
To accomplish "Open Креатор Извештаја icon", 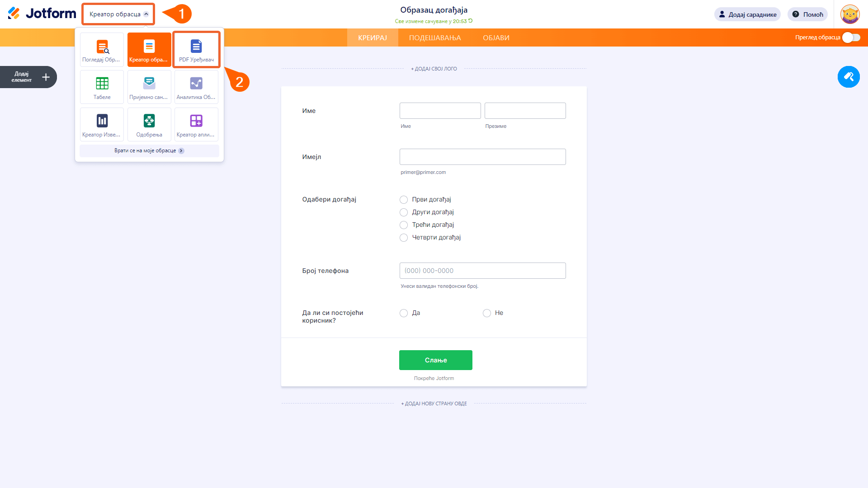I will (102, 124).
